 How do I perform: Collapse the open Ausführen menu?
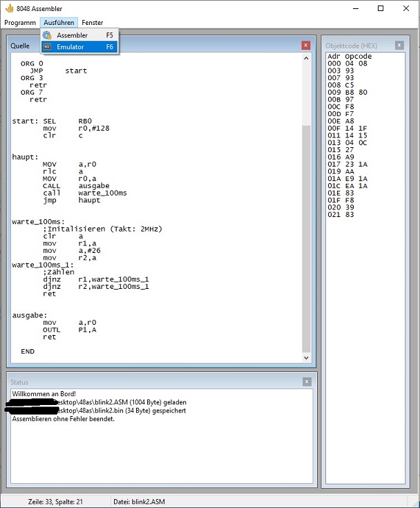pyautogui.click(x=57, y=23)
